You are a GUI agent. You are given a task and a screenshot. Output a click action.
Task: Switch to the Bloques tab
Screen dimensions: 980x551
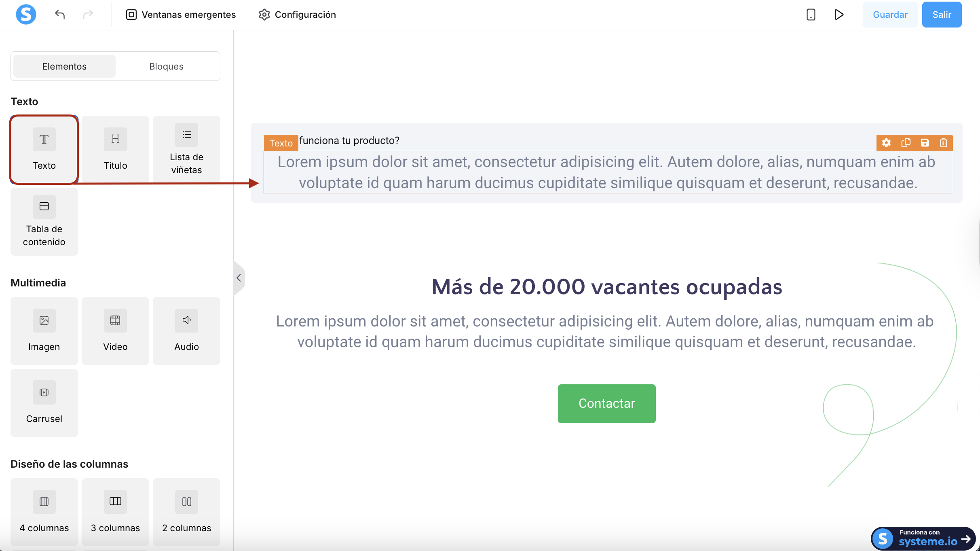click(x=166, y=66)
